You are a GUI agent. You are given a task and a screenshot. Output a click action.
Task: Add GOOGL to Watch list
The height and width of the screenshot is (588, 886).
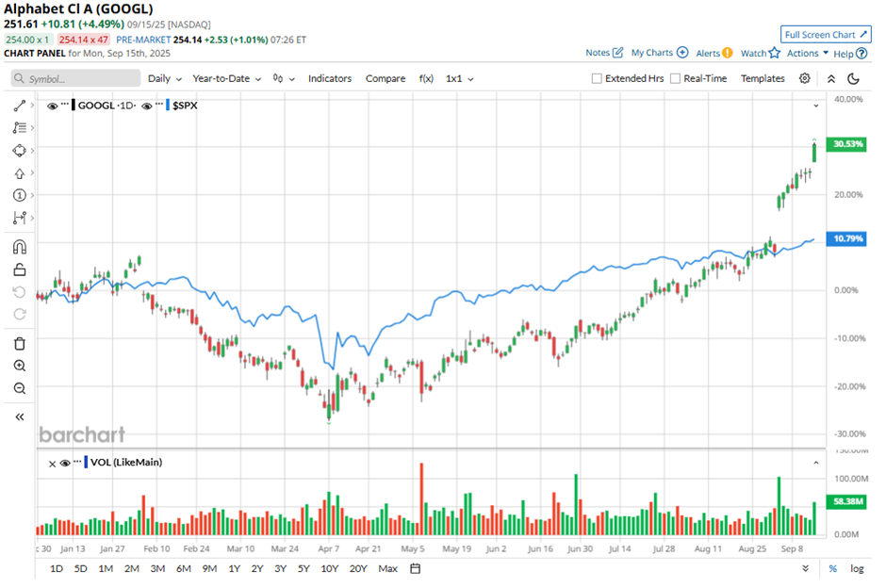point(760,53)
